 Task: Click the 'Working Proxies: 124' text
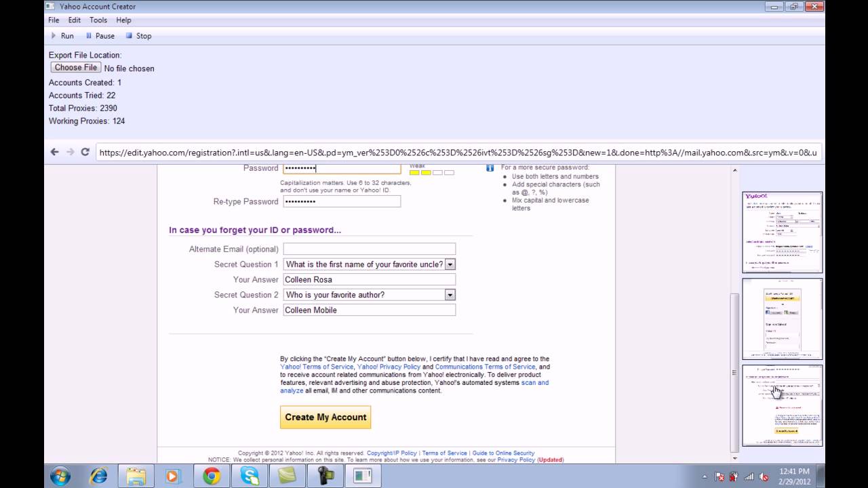[87, 121]
